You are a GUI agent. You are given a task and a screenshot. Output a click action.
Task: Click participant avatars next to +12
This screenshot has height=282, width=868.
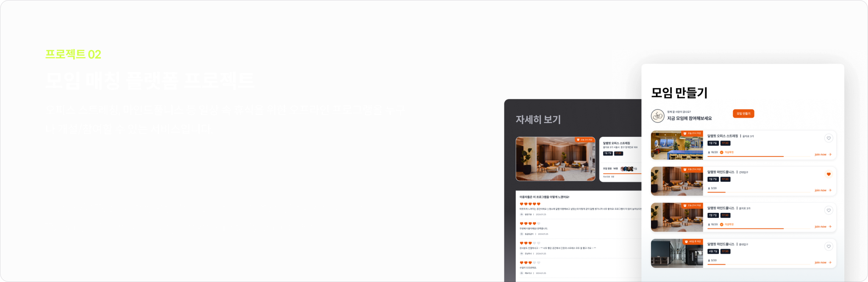click(x=627, y=169)
